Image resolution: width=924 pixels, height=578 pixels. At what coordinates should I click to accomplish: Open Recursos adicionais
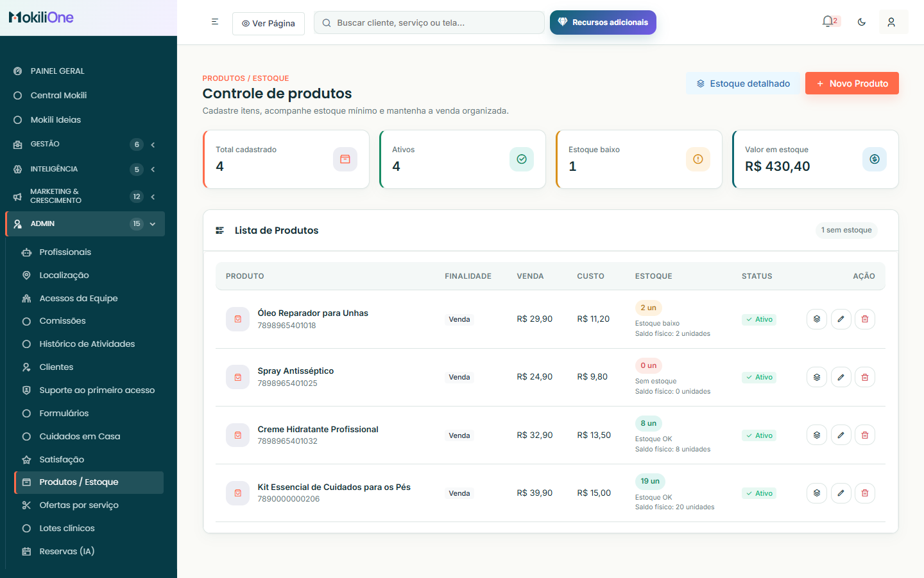coord(603,22)
